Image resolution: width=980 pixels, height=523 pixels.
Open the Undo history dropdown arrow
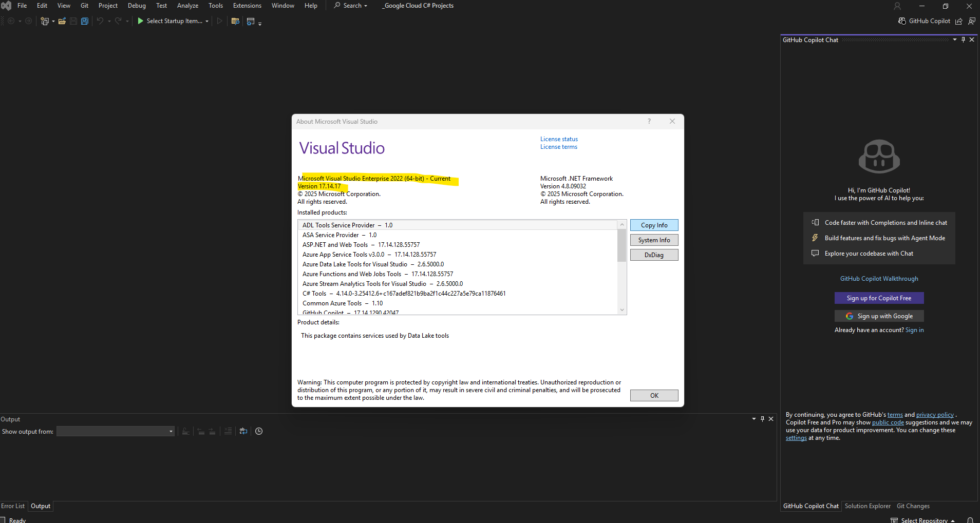pos(109,22)
